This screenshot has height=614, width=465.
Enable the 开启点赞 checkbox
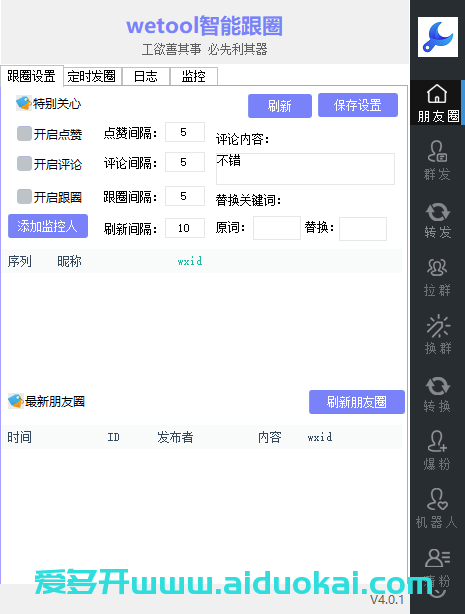24,134
